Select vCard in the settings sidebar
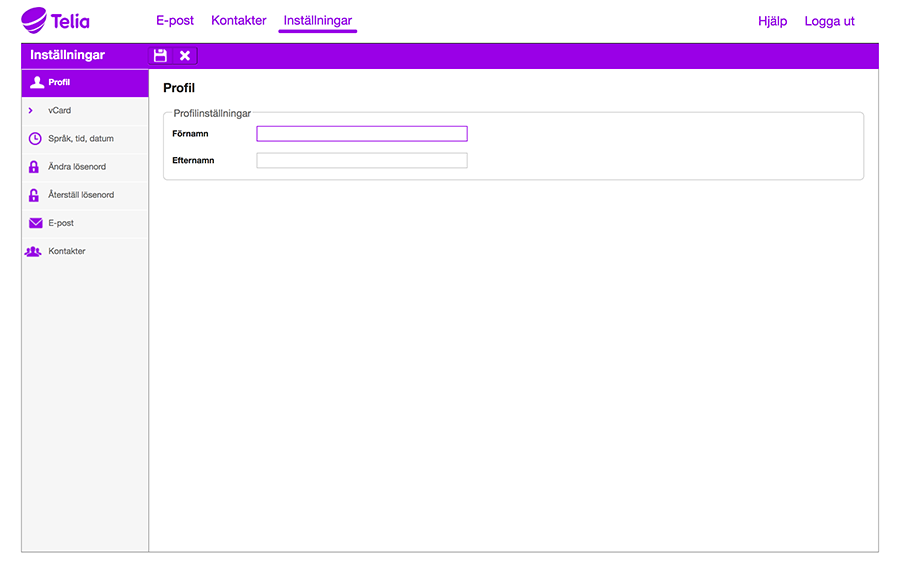 coord(60,111)
